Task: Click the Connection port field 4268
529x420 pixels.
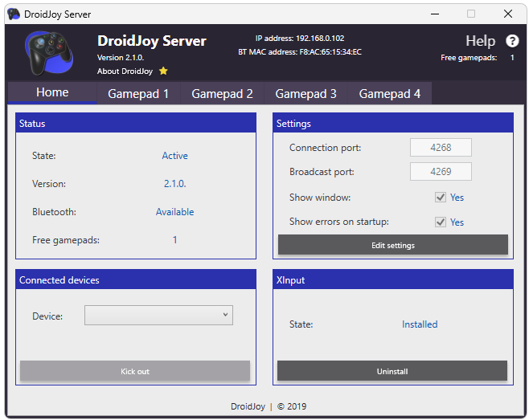Action: pyautogui.click(x=441, y=147)
